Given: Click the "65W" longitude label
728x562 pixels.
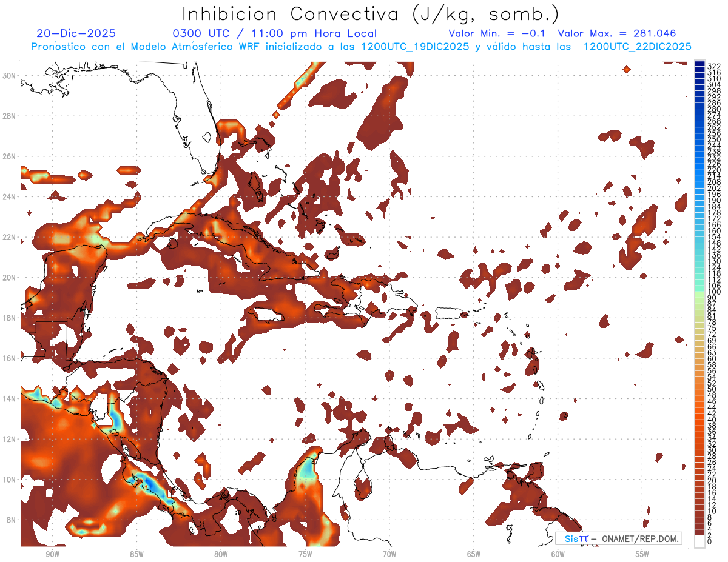Looking at the screenshot, I should point(474,554).
